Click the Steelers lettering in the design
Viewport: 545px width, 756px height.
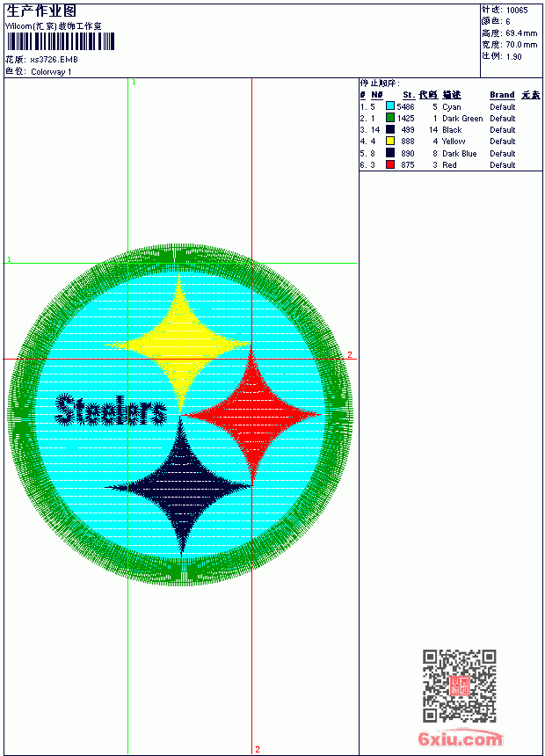111,411
